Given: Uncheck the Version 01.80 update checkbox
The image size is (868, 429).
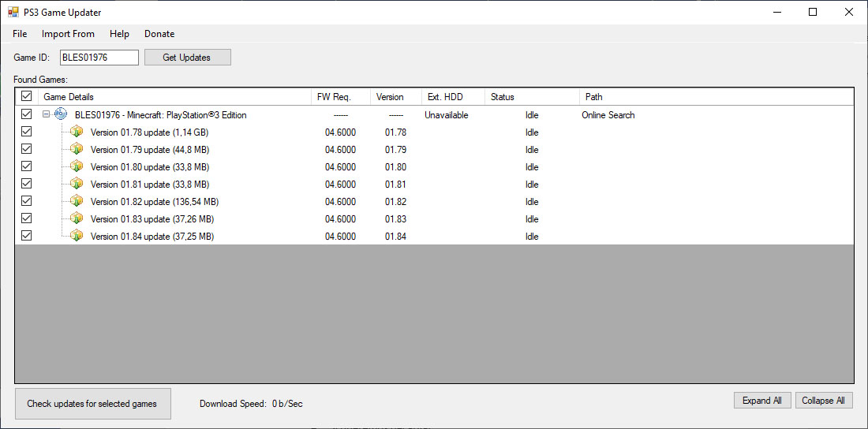Looking at the screenshot, I should point(26,166).
